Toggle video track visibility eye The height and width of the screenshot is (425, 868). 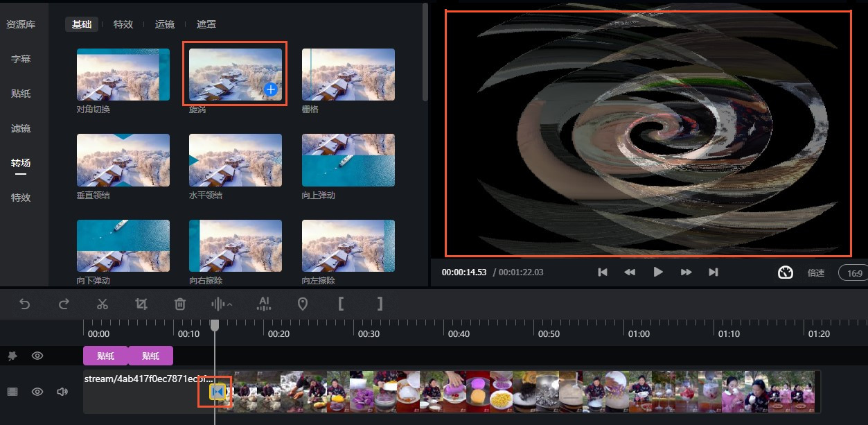(x=37, y=392)
